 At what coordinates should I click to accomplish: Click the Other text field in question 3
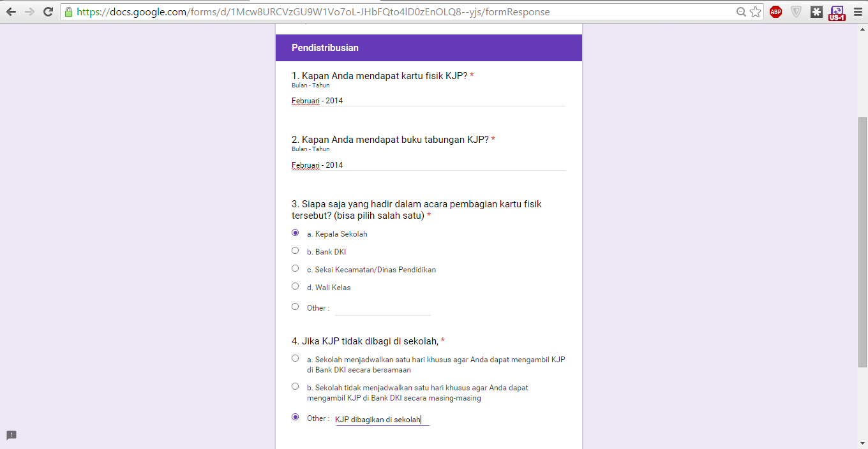point(383,308)
